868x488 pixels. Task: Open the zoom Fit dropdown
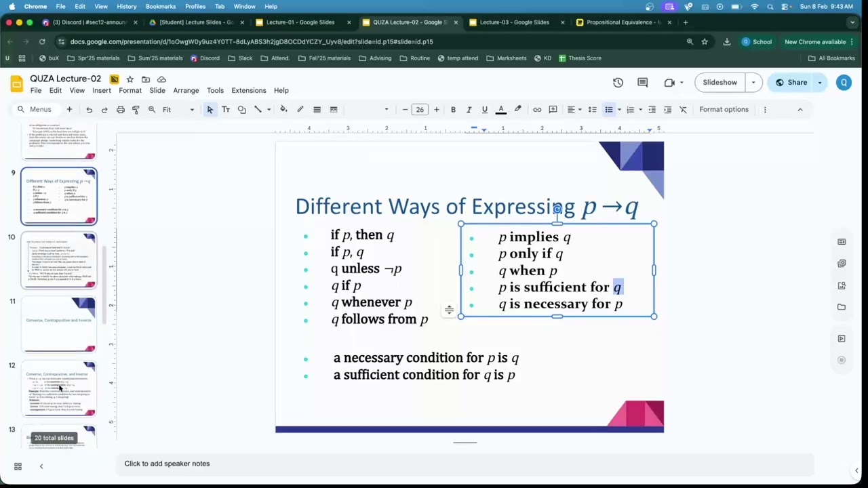(x=178, y=109)
